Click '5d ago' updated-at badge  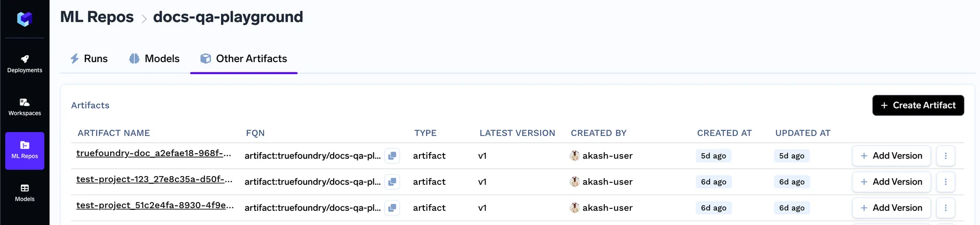tap(792, 156)
